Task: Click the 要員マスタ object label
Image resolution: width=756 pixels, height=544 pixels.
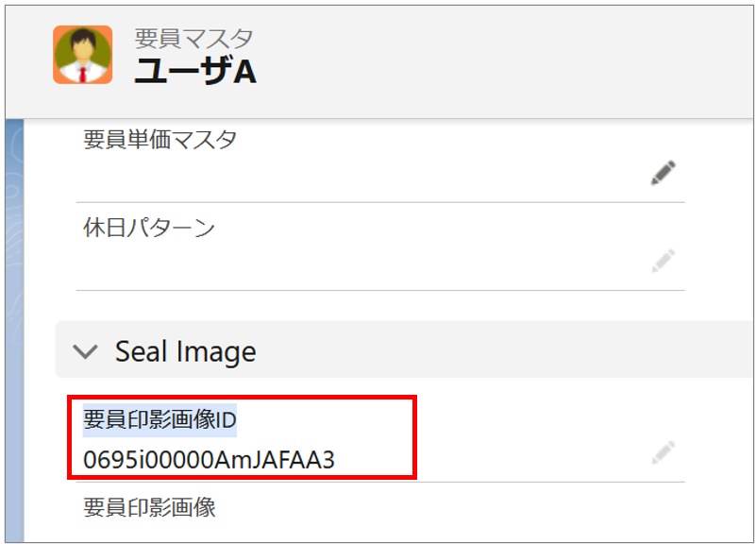Action: 193,39
